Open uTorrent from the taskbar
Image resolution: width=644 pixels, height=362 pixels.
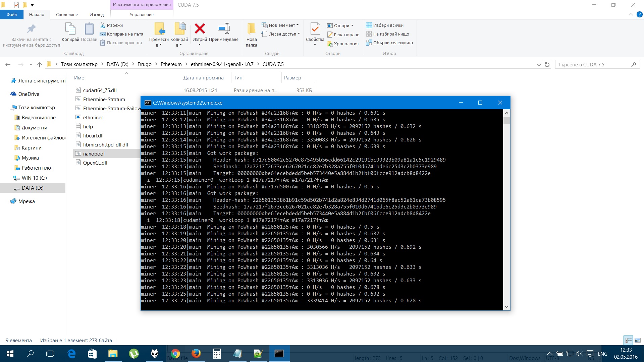click(x=134, y=354)
